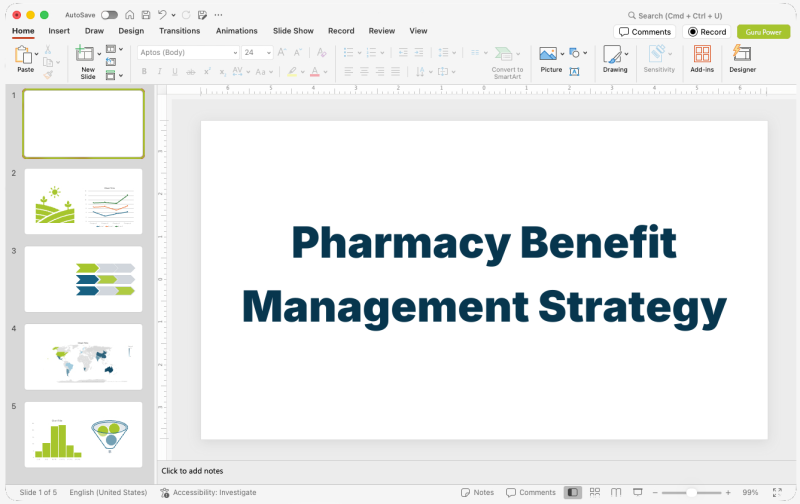This screenshot has height=504, width=800.
Task: Click the Cut scissors icon
Action: pyautogui.click(x=48, y=49)
